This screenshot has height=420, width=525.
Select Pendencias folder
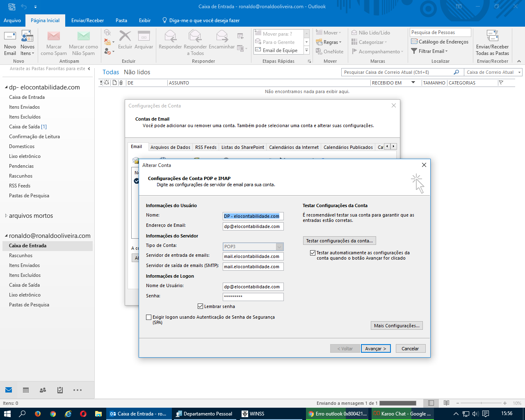pos(21,166)
